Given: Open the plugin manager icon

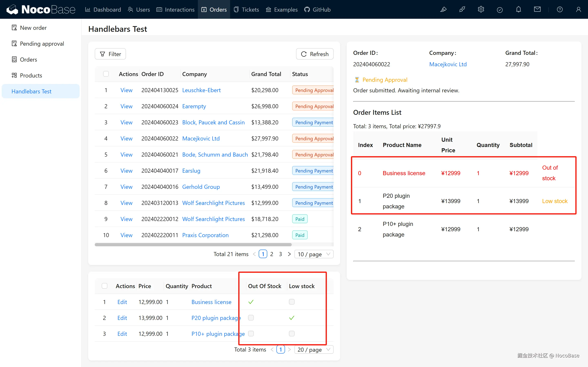Looking at the screenshot, I should 462,9.
